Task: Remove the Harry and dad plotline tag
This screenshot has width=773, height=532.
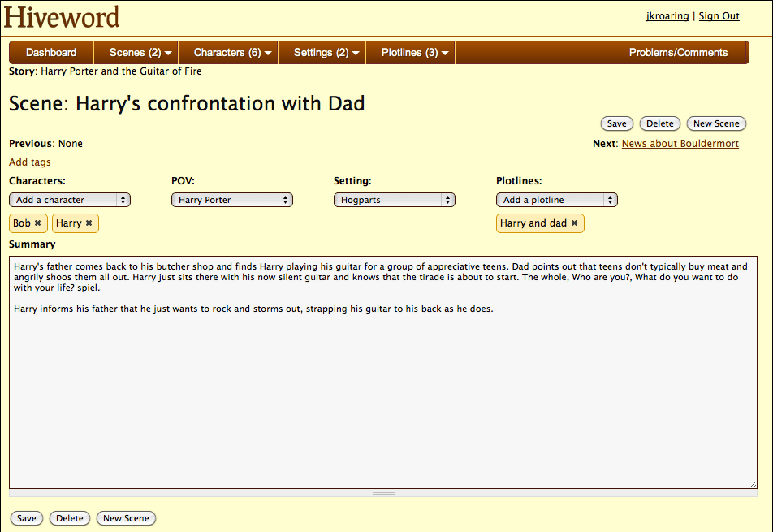Action: 574,223
